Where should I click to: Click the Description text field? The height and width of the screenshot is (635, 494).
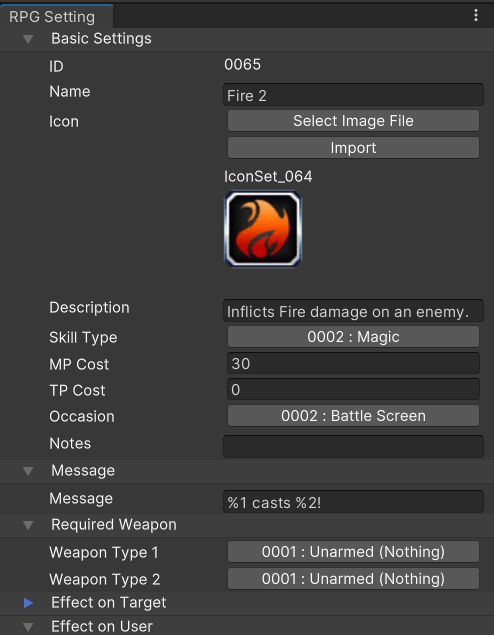tap(353, 311)
